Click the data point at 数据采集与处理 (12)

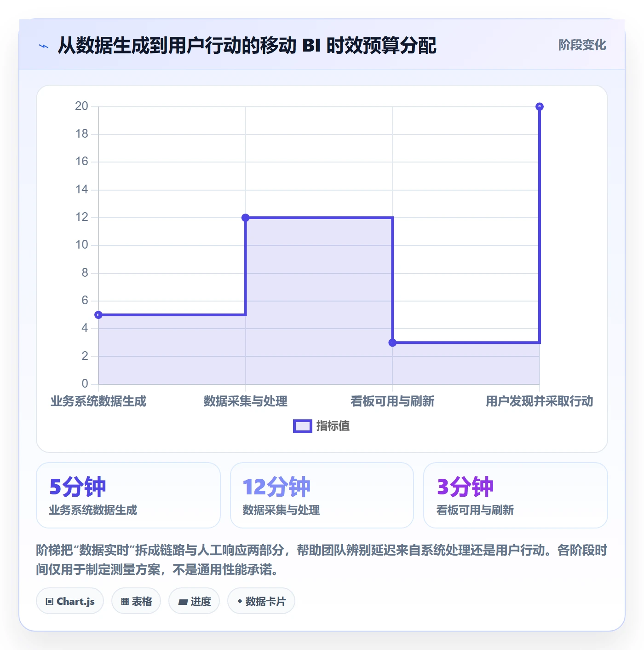click(x=245, y=218)
